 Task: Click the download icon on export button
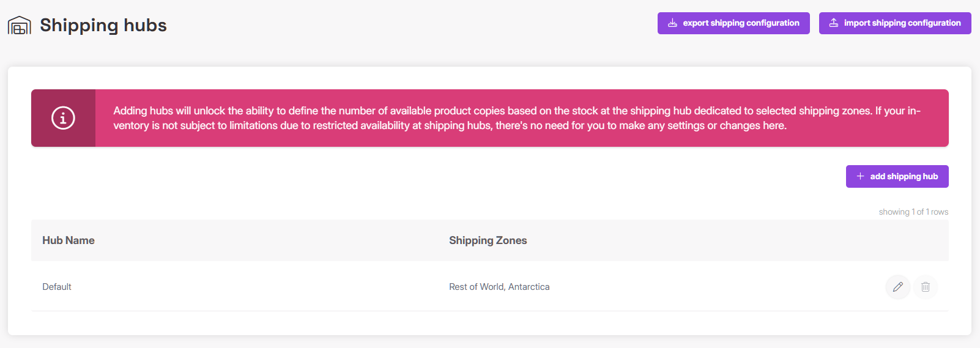(672, 23)
